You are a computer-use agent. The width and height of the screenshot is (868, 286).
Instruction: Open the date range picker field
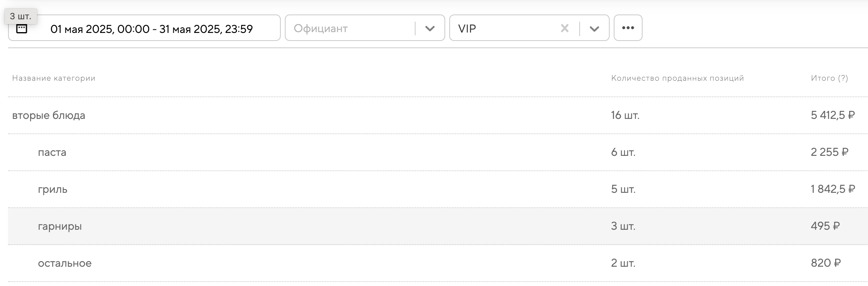click(x=151, y=29)
